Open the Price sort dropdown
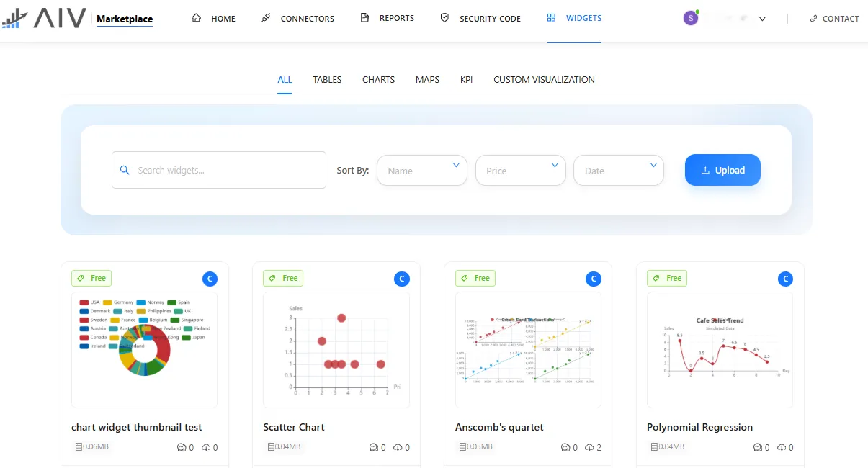This screenshot has height=468, width=868. [520, 171]
